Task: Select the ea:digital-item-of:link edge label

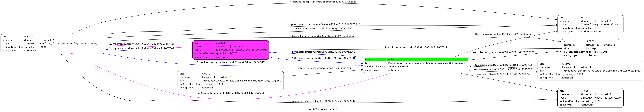Action: pos(230,93)
